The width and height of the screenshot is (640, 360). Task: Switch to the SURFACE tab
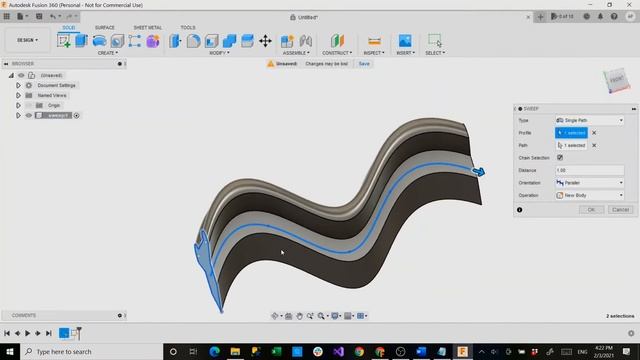pos(104,27)
